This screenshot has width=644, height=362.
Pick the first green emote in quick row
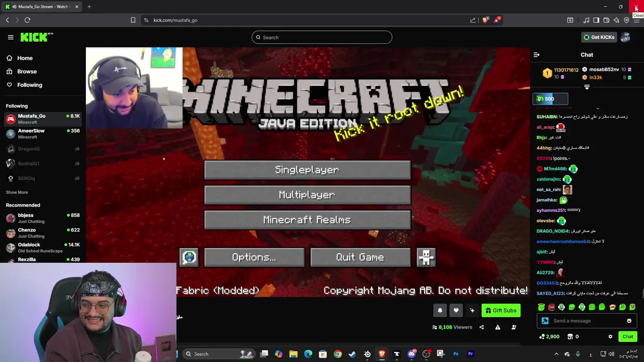[x=541, y=307]
